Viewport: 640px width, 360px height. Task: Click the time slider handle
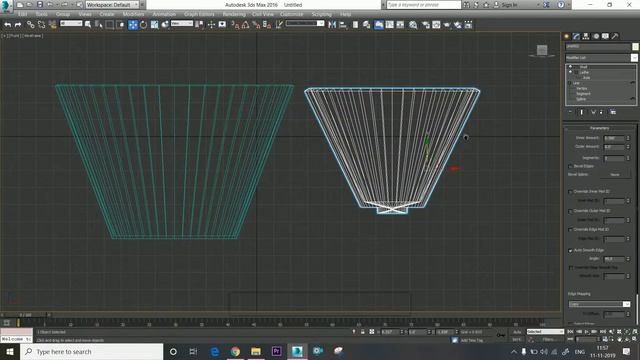(26, 315)
